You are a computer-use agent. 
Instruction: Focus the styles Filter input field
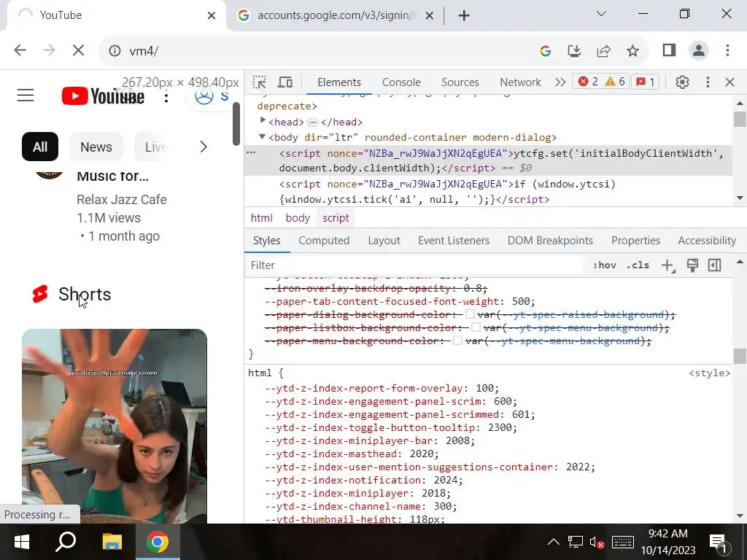coord(416,265)
